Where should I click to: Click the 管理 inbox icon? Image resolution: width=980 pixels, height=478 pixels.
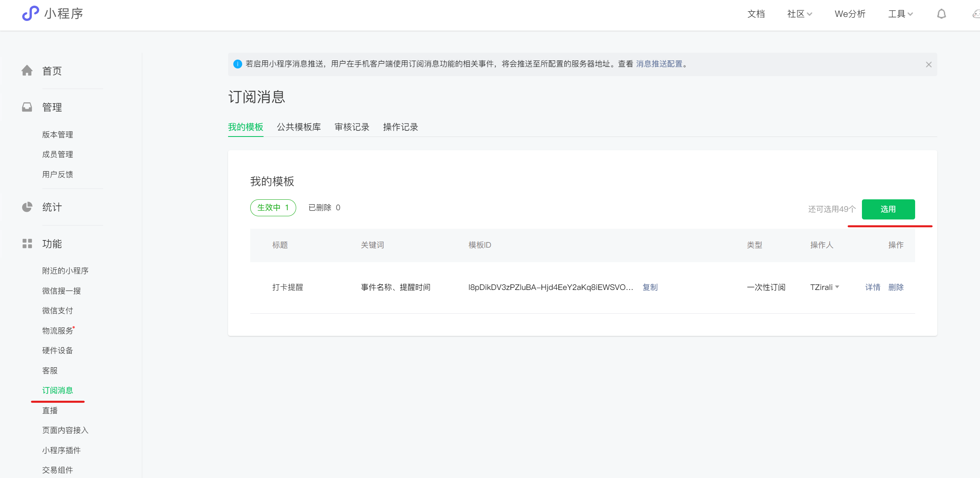point(27,107)
